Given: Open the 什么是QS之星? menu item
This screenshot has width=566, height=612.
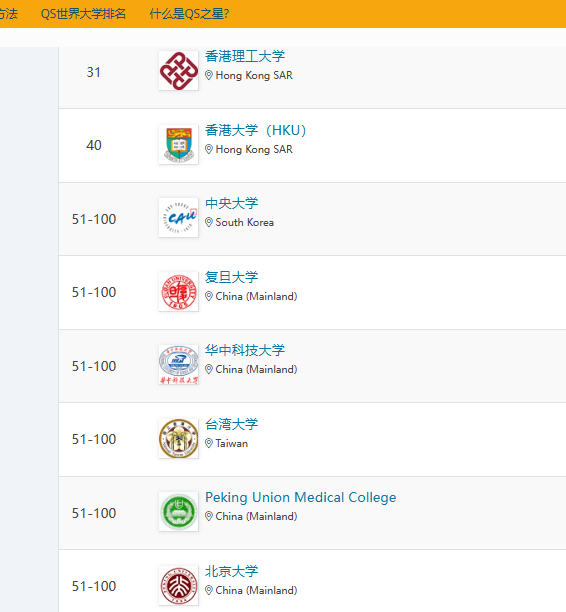Looking at the screenshot, I should click(189, 14).
